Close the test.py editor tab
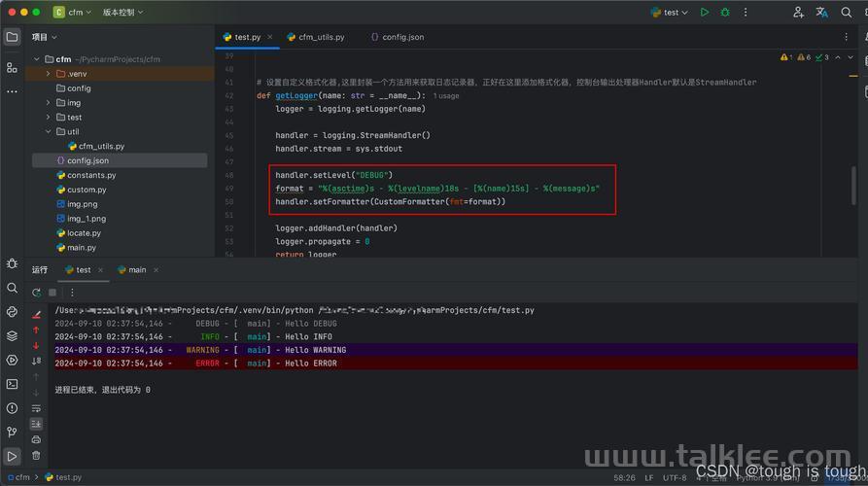Viewport: 868px width, 486px height. [x=270, y=37]
